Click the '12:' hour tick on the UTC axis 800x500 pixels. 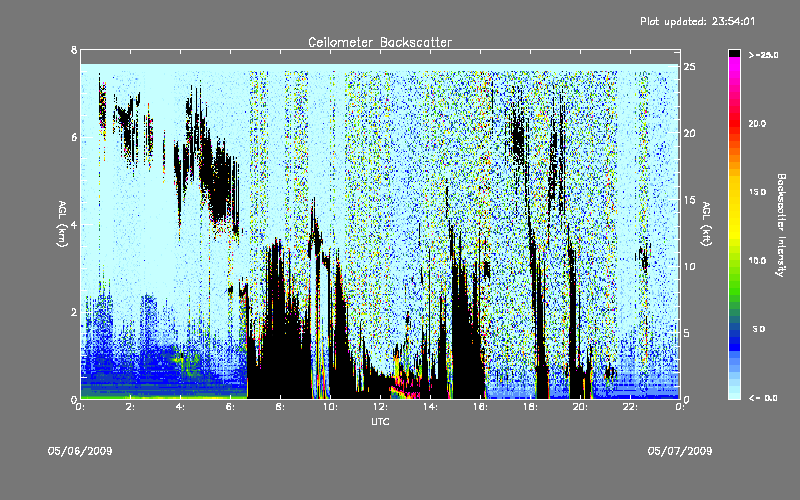tap(381, 407)
